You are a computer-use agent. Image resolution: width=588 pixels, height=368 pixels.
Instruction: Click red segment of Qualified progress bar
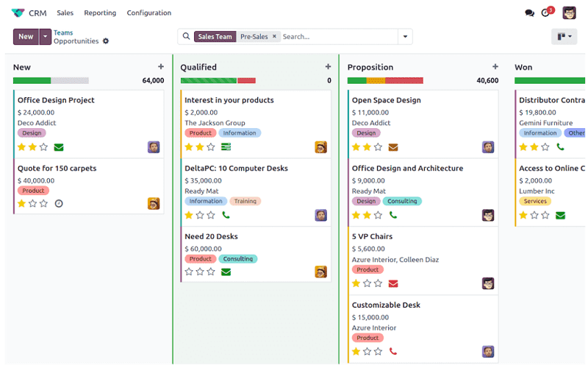(x=246, y=80)
